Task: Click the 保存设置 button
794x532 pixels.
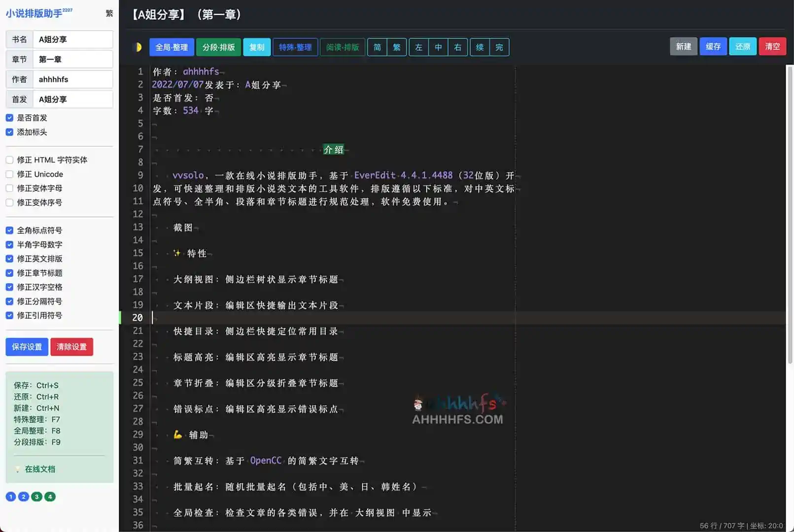Action: tap(27, 347)
